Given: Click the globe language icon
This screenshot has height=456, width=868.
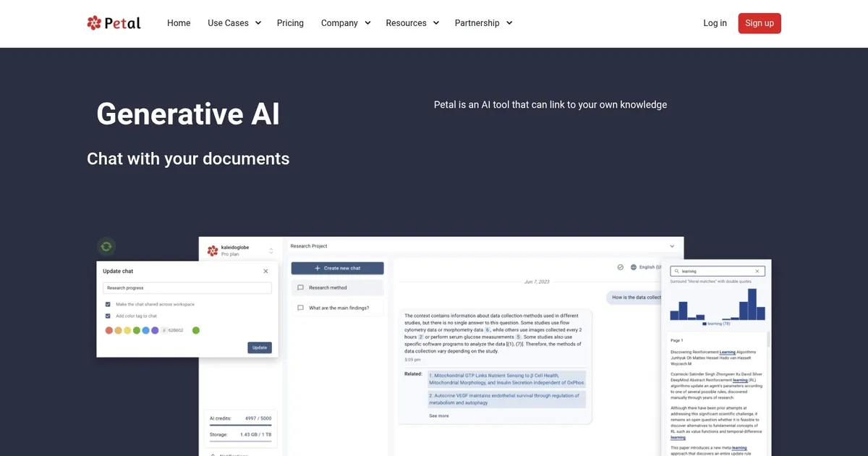Looking at the screenshot, I should pyautogui.click(x=634, y=267).
